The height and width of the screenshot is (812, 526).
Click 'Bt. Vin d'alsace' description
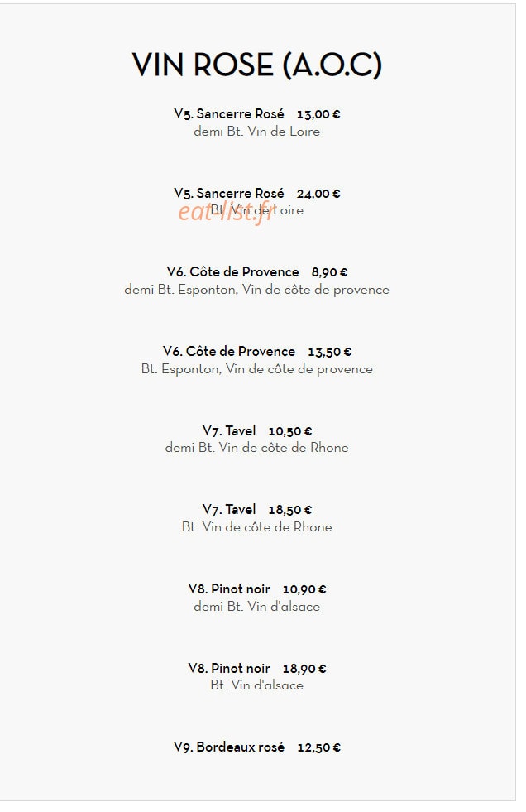point(256,685)
